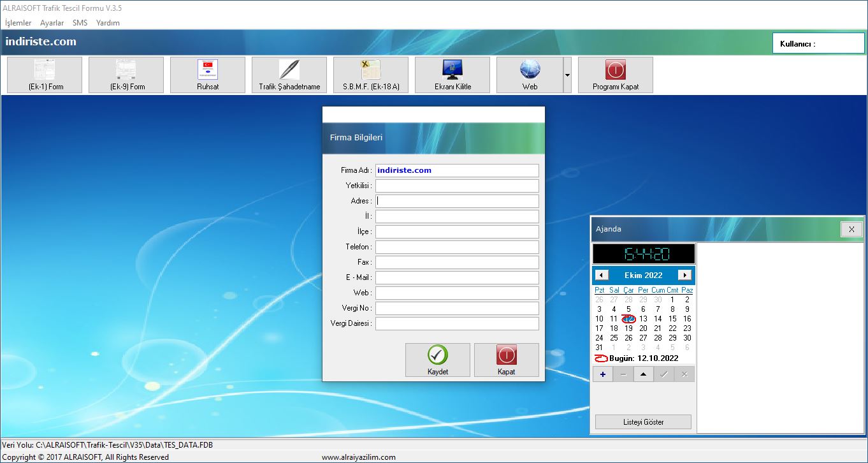Open the (Ek-1) Form tool
The width and height of the screenshot is (868, 463).
coord(45,75)
